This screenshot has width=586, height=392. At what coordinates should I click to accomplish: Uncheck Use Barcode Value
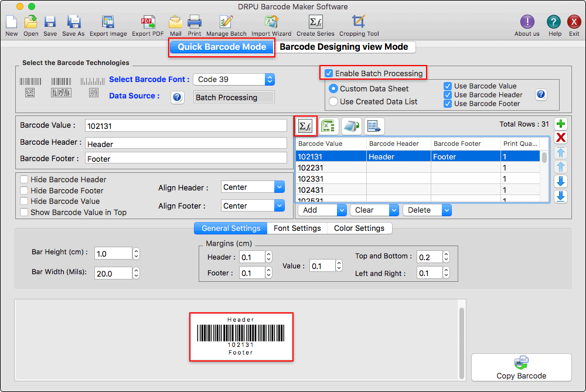coord(447,86)
